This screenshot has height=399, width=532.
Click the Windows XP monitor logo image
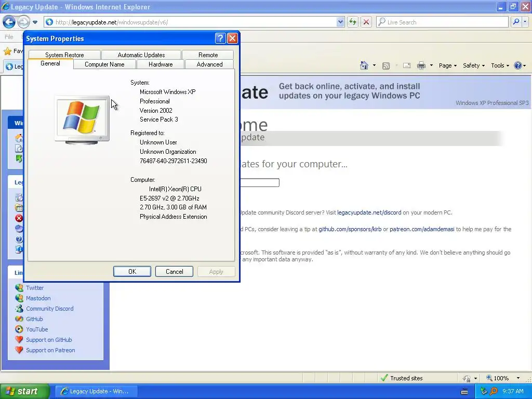click(82, 120)
